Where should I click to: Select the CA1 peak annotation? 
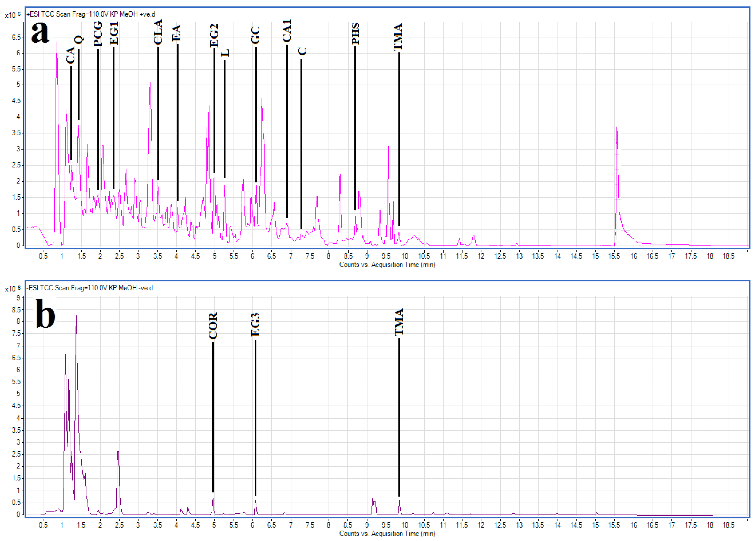[287, 31]
